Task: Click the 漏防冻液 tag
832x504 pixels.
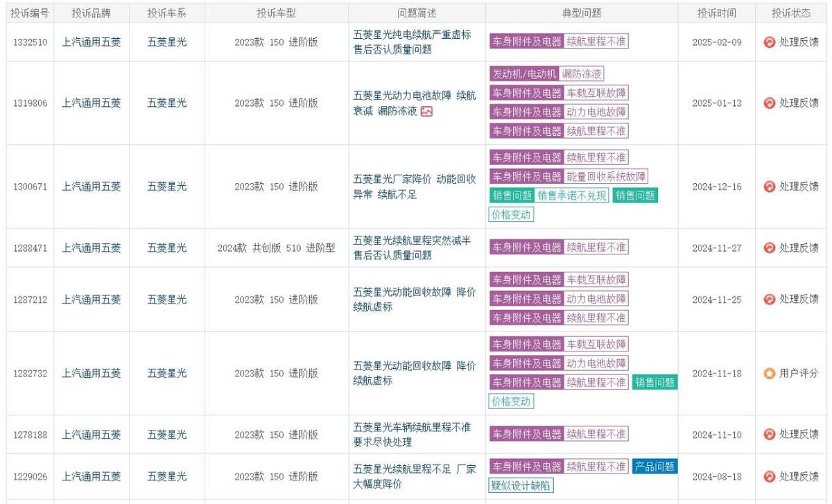Action: pyautogui.click(x=582, y=74)
